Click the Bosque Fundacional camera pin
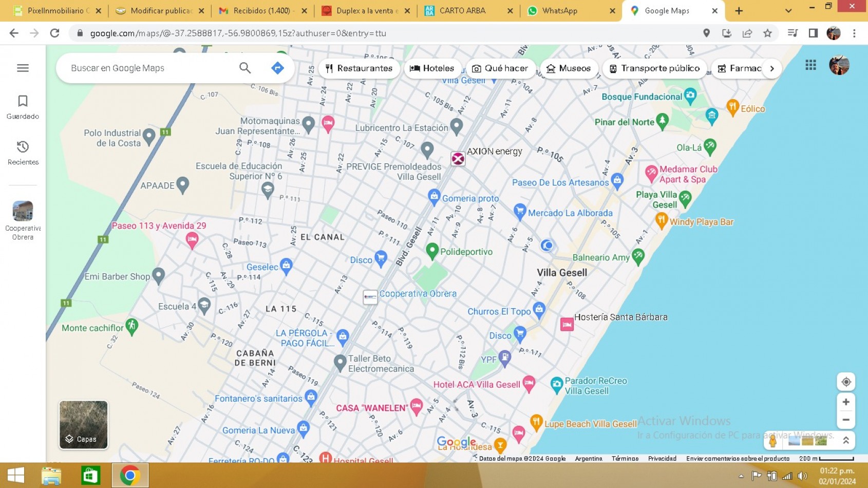Screen dimensions: 868x488 click(x=690, y=95)
